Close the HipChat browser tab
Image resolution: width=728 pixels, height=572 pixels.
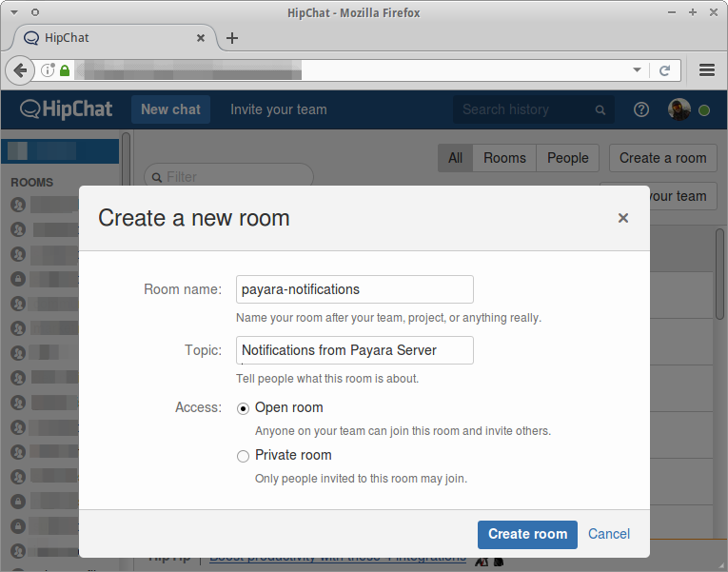[x=201, y=38]
